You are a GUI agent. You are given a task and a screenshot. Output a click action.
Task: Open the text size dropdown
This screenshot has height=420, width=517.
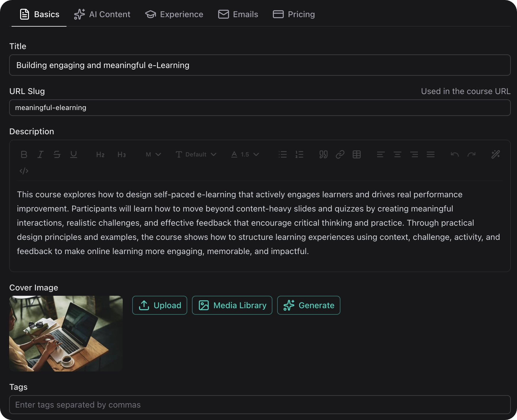(153, 154)
